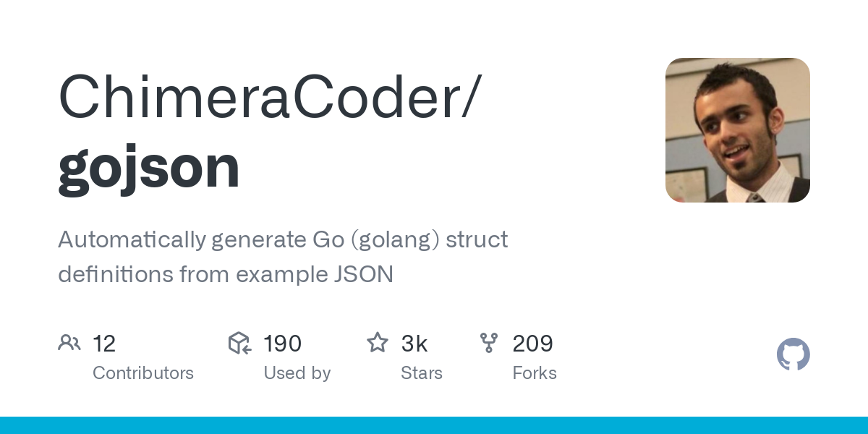Click the blue language color bar

434,425
